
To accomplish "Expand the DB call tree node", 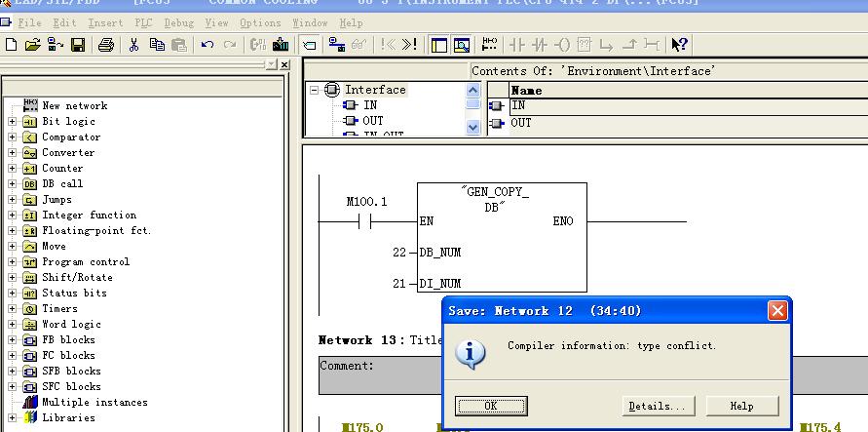I will [x=13, y=184].
